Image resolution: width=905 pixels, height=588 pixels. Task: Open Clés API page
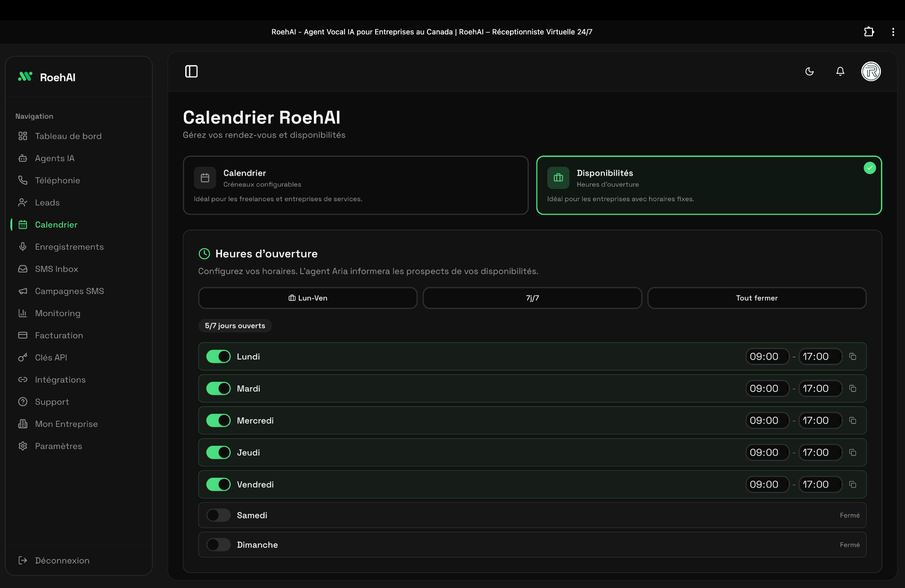79,358
